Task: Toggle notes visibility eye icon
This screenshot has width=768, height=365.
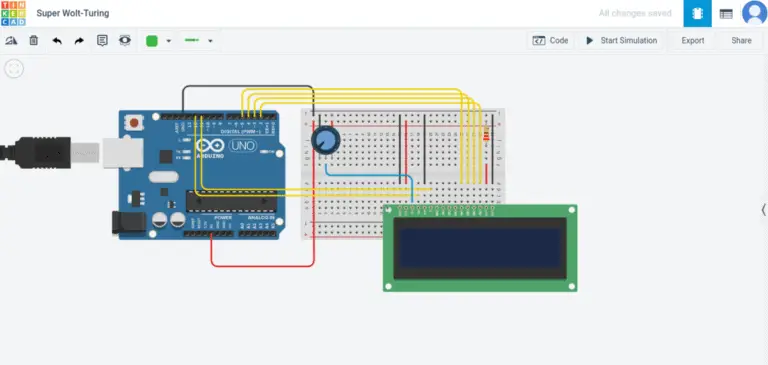Action: tap(125, 41)
